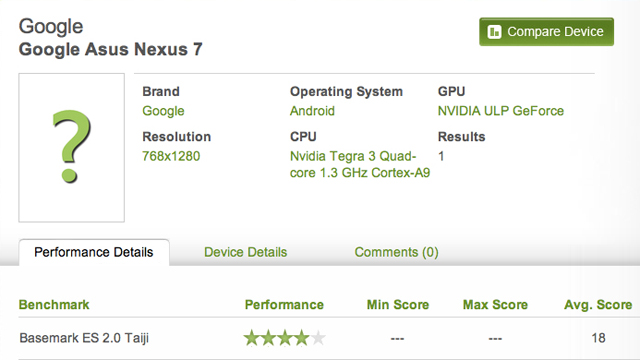Open the Nvidia Tegra 3 Quad-core CPU link
640x360 pixels.
(360, 164)
